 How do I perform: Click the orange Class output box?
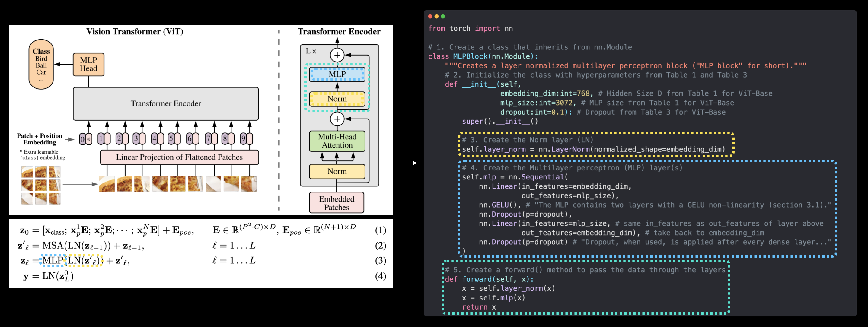pos(41,64)
